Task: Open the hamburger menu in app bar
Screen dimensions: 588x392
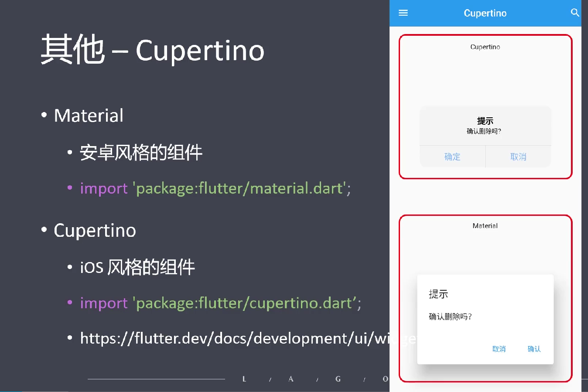Action: coord(403,13)
